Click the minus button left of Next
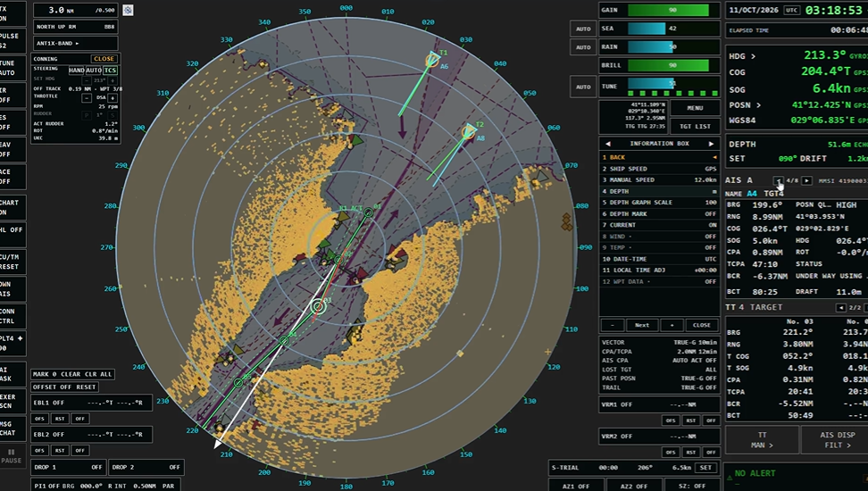This screenshot has width=868, height=491. click(613, 325)
